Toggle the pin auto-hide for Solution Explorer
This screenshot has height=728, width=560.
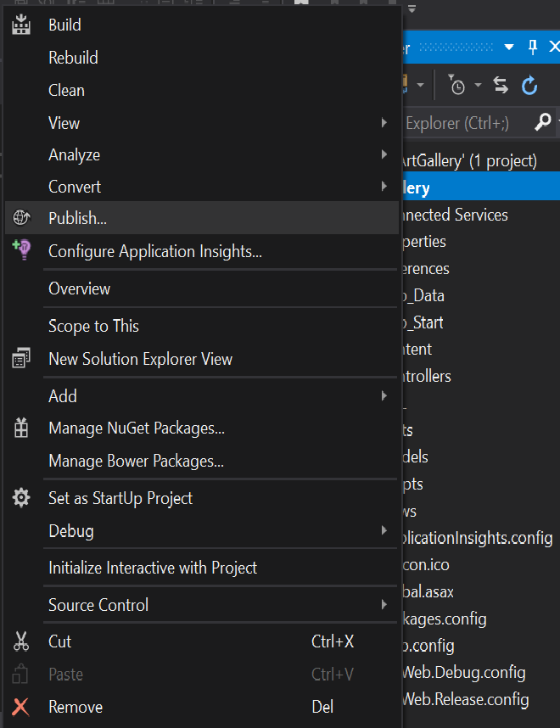click(533, 47)
